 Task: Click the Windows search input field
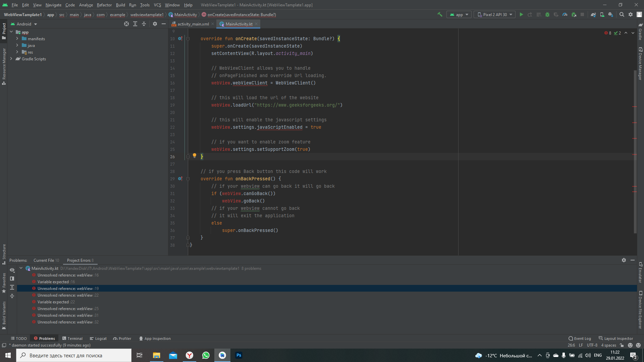pyautogui.click(x=74, y=355)
